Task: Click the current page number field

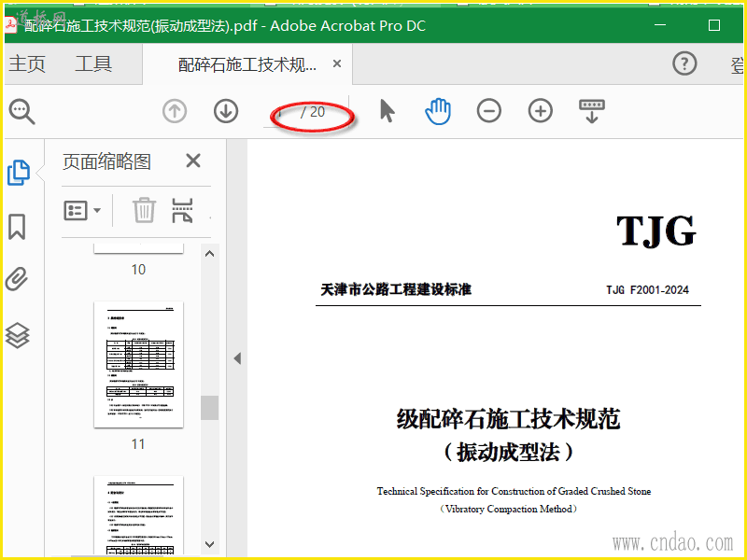Action: pos(281,112)
